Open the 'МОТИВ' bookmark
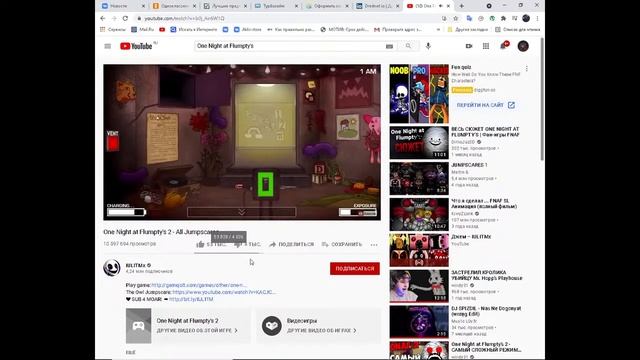Image resolution: width=640 pixels, height=360 pixels. pyautogui.click(x=344, y=29)
